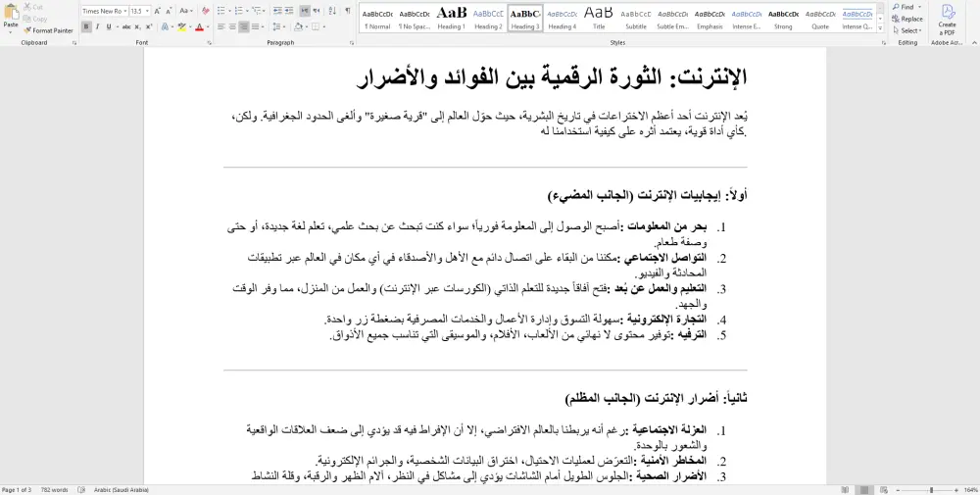Image resolution: width=980 pixels, height=495 pixels.
Task: Apply the Emphasis style
Action: point(710,18)
